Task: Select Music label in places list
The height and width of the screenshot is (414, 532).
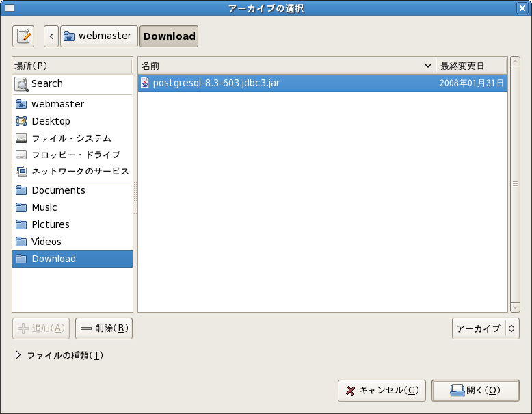Action: (x=44, y=207)
